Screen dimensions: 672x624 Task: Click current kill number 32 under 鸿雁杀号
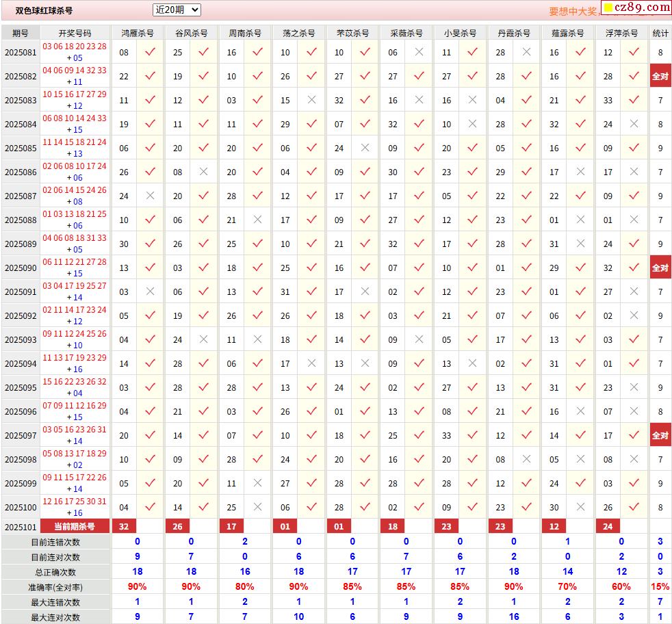point(124,526)
